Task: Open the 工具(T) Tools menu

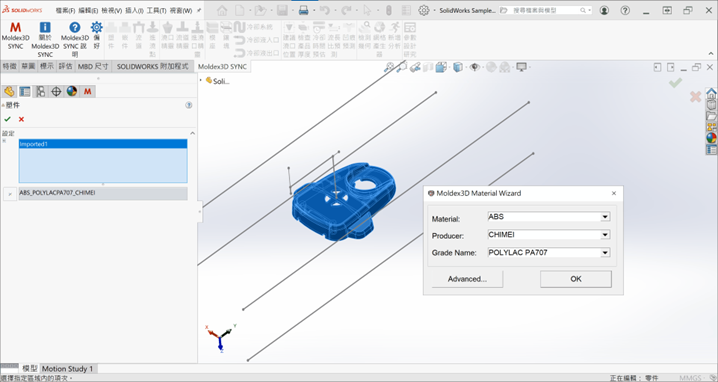Action: [x=157, y=10]
